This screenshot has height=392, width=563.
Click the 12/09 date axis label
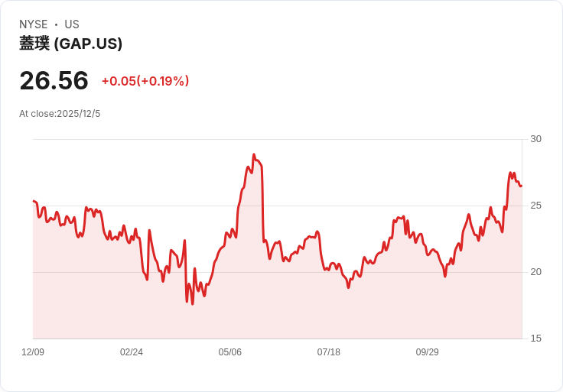(33, 352)
